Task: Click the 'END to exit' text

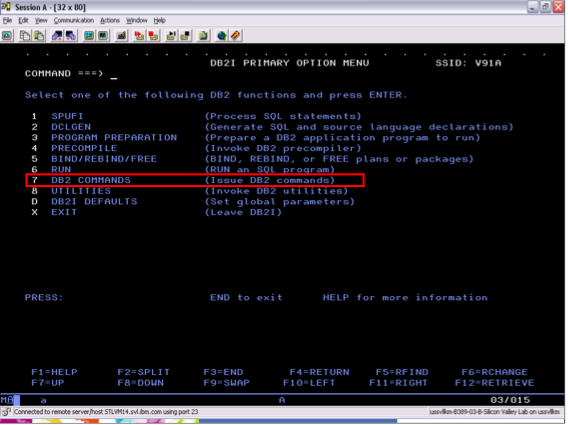Action: 246,297
